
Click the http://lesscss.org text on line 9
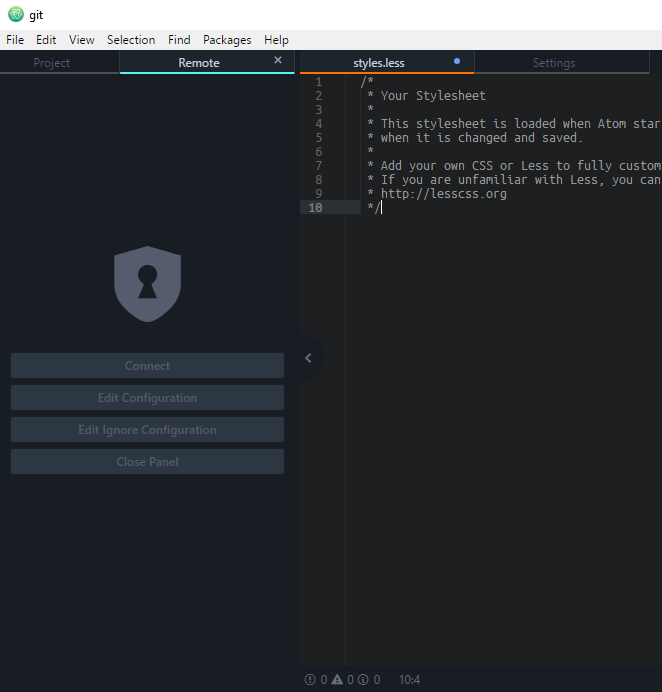pyautogui.click(x=444, y=193)
